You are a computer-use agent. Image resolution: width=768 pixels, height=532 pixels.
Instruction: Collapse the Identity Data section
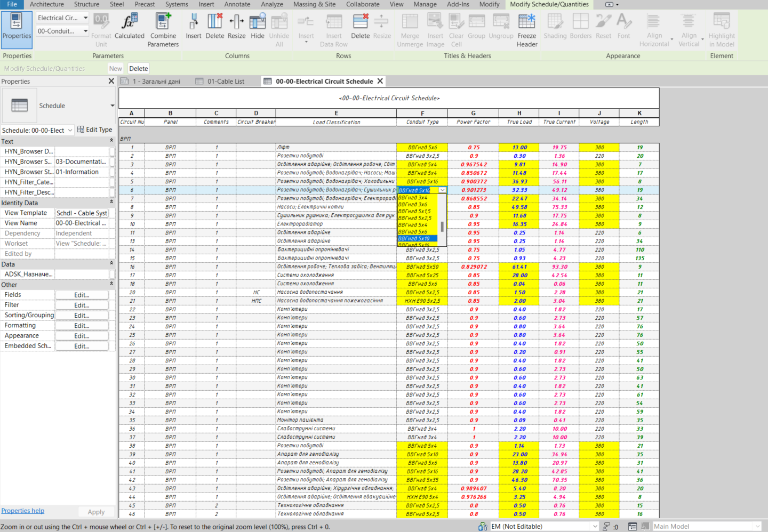[x=111, y=203]
